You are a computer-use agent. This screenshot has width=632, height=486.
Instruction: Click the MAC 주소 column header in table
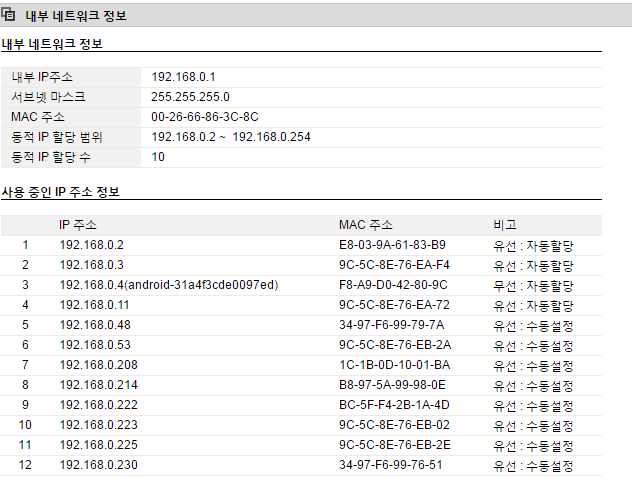click(366, 225)
